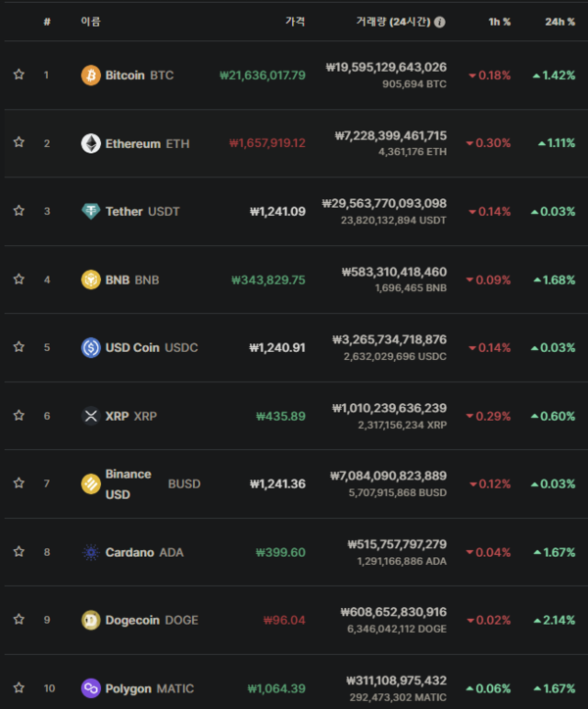Click the Ethereum diamond logo icon

point(90,143)
